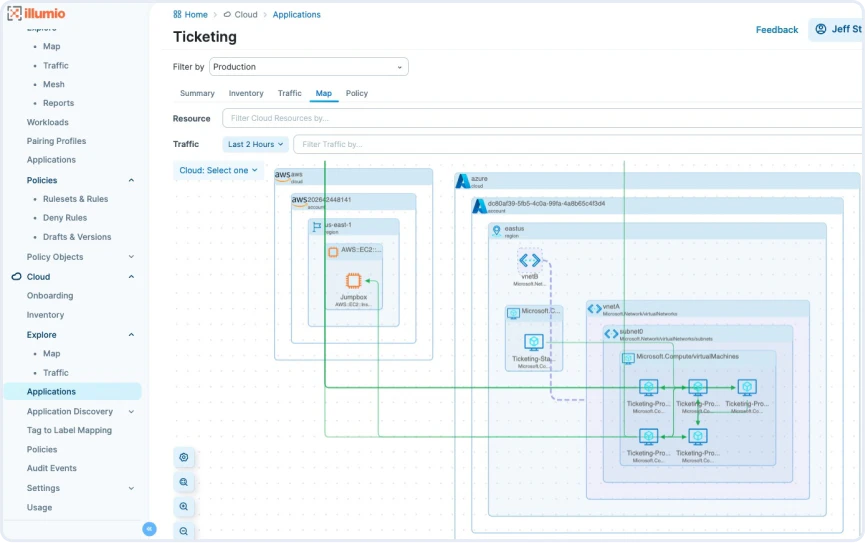
Task: Open Policy Objects in the sidebar
Action: 55,257
